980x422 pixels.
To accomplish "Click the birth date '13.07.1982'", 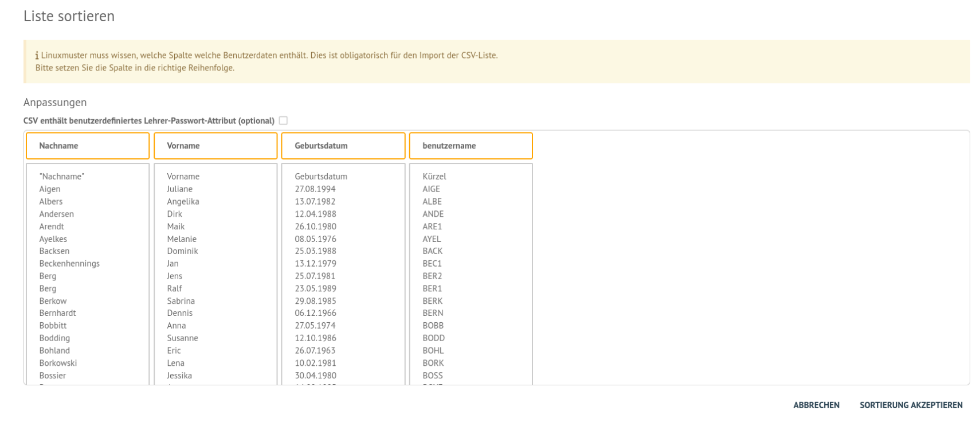I will point(315,202).
